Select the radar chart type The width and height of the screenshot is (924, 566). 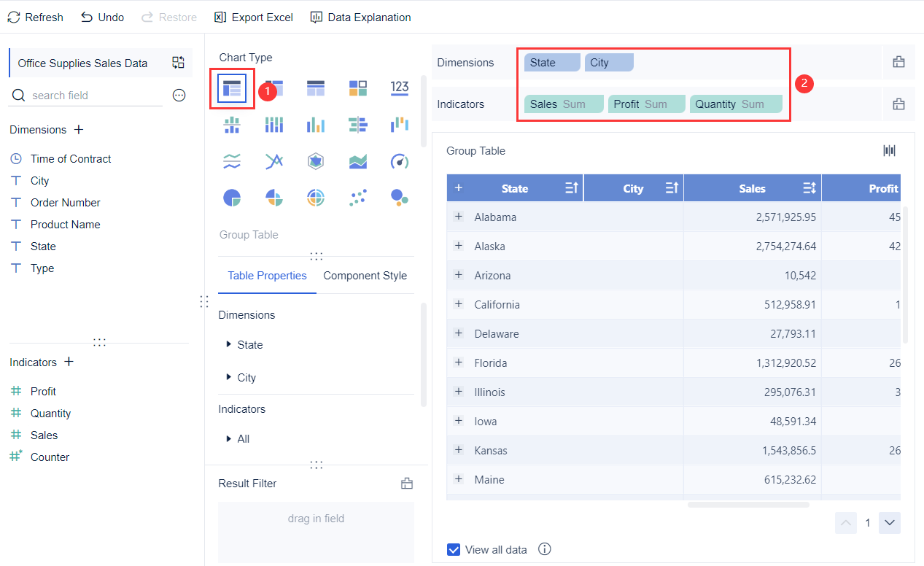[316, 160]
